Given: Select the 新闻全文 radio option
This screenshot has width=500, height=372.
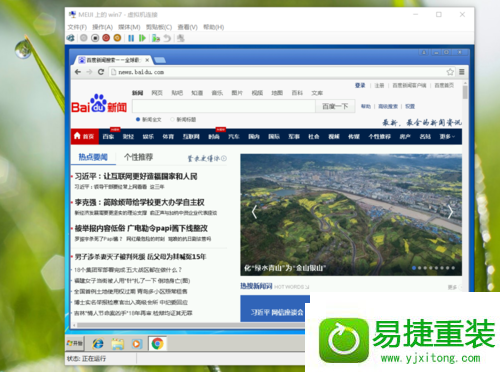Looking at the screenshot, I should [138, 119].
